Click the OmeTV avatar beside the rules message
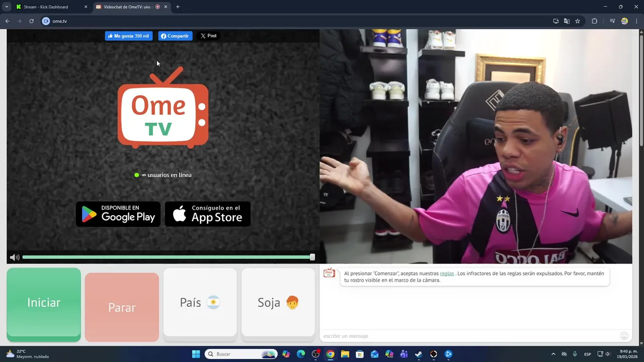Image resolution: width=644 pixels, height=362 pixels. [329, 273]
